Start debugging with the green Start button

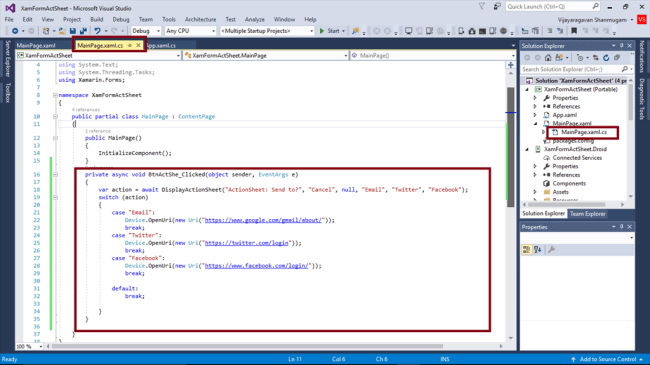(330, 31)
